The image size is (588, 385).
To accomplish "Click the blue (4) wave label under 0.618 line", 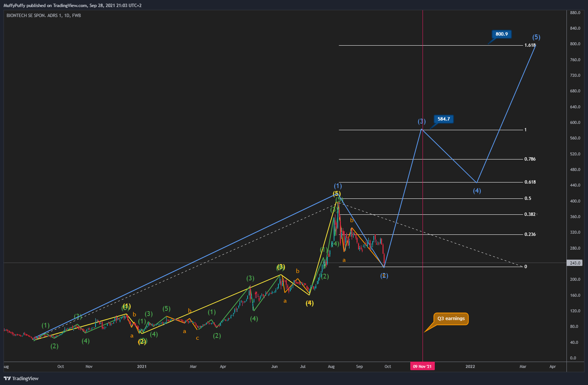I will [x=477, y=191].
